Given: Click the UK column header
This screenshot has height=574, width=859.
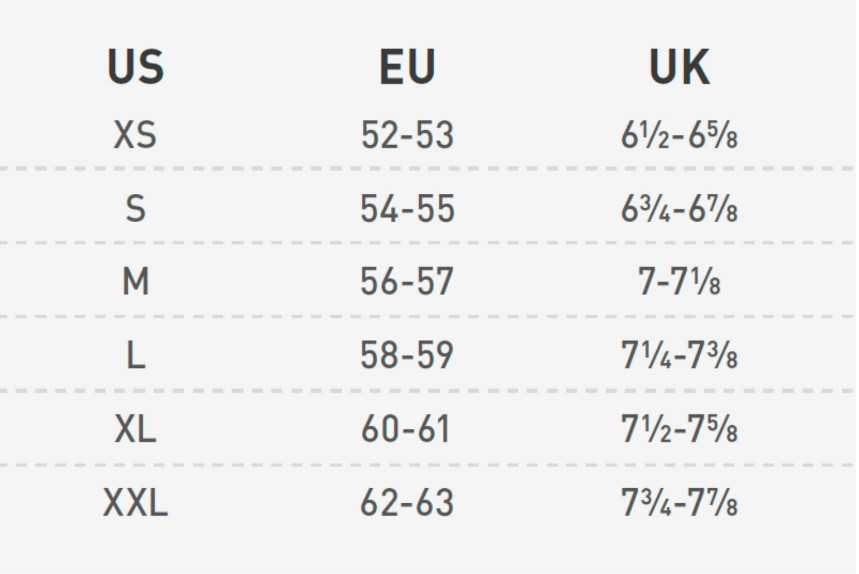Looking at the screenshot, I should tap(679, 67).
